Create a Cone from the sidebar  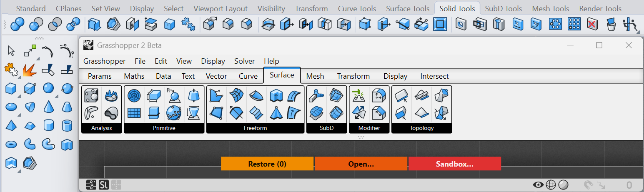pos(49,107)
